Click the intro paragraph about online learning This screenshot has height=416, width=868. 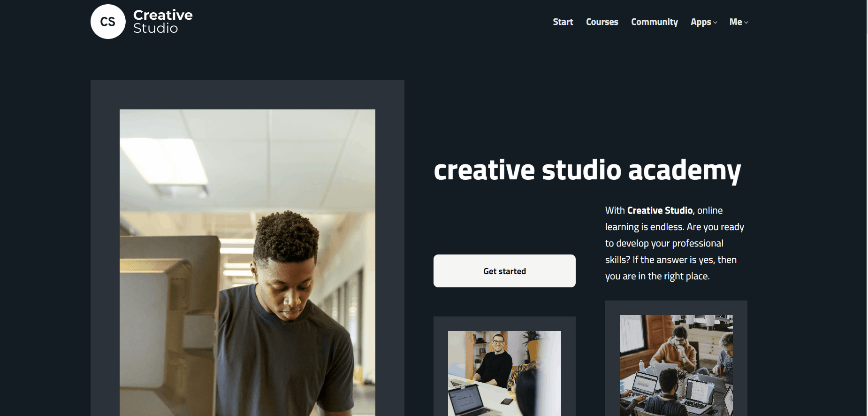click(675, 243)
